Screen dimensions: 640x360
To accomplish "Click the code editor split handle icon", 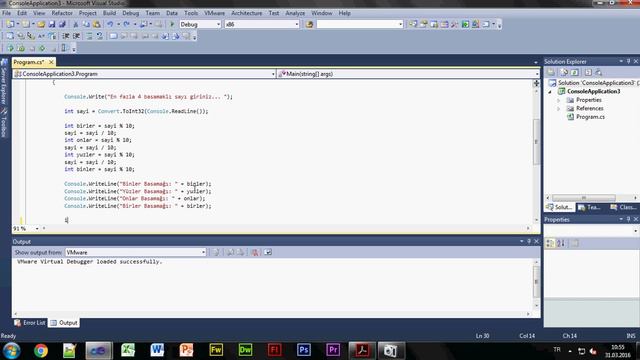I will [x=536, y=83].
